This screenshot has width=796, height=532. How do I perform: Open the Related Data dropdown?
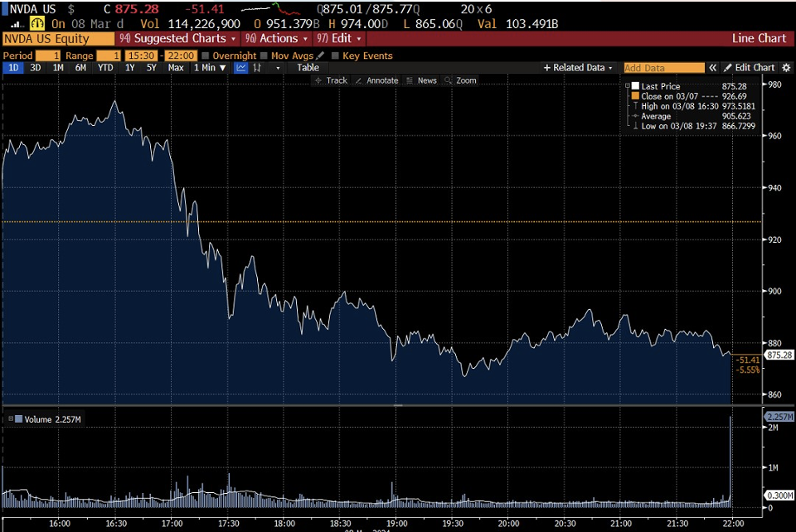(x=578, y=67)
